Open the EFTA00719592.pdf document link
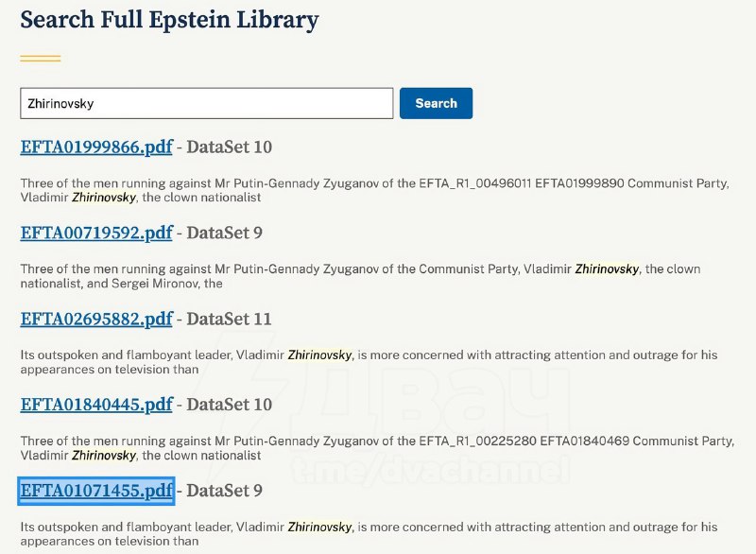The height and width of the screenshot is (554, 756). tap(96, 233)
